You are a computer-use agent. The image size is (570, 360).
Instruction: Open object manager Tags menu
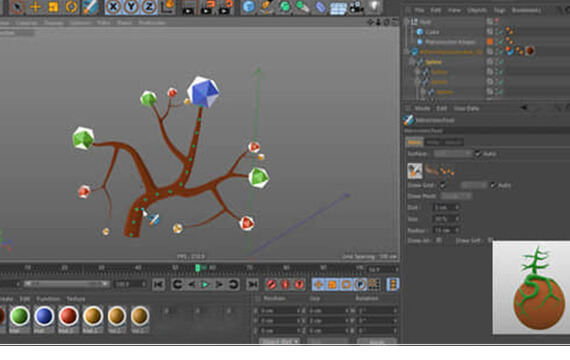[499, 10]
